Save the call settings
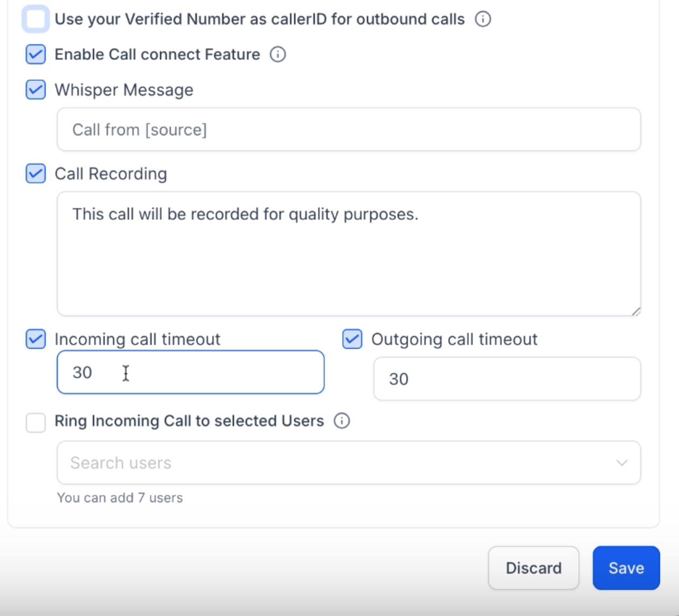Viewport: 679px width, 616px height. pyautogui.click(x=626, y=568)
